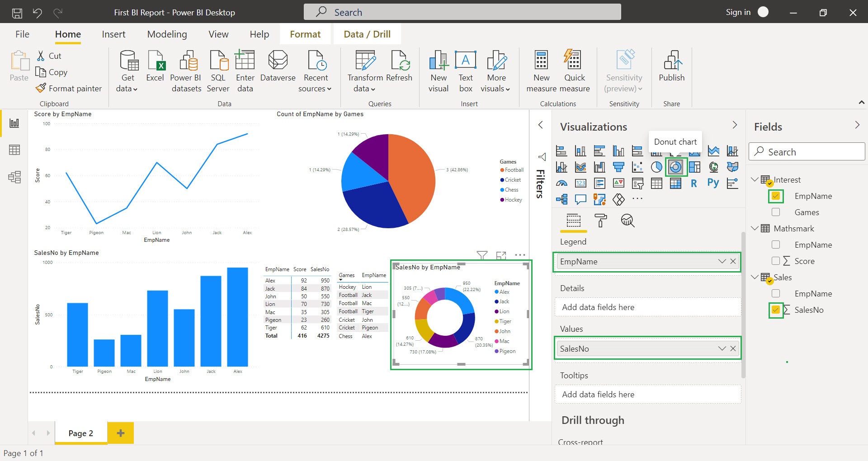Add a new page with plus button
868x461 pixels.
(x=121, y=433)
